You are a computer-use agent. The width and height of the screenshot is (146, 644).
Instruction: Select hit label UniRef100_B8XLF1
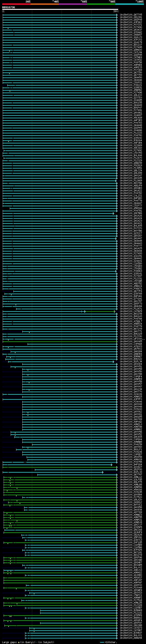[131, 450]
